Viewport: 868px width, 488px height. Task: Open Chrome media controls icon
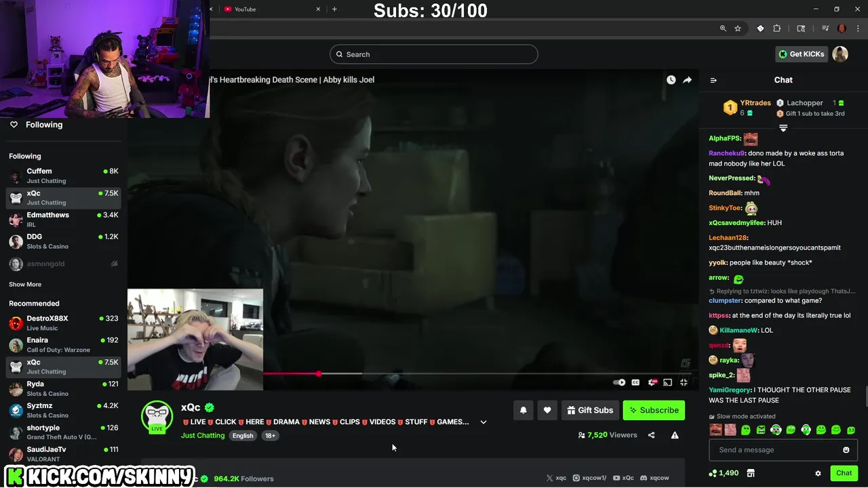pyautogui.click(x=825, y=28)
